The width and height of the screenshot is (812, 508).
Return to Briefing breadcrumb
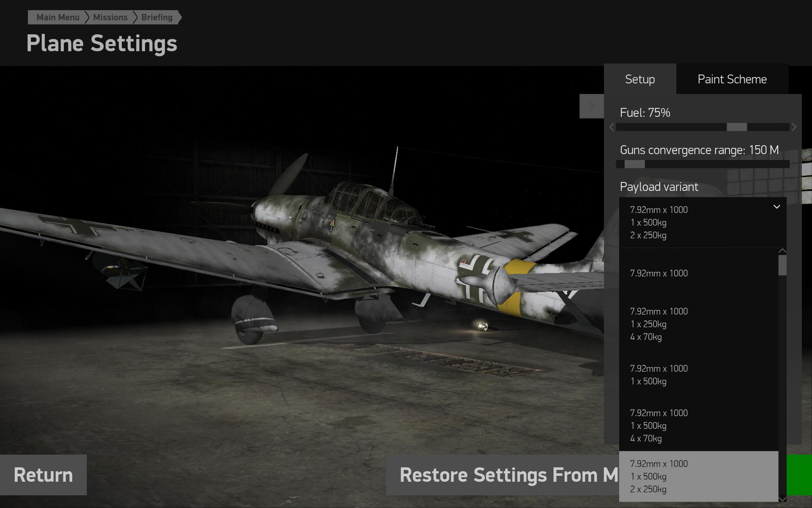(157, 17)
